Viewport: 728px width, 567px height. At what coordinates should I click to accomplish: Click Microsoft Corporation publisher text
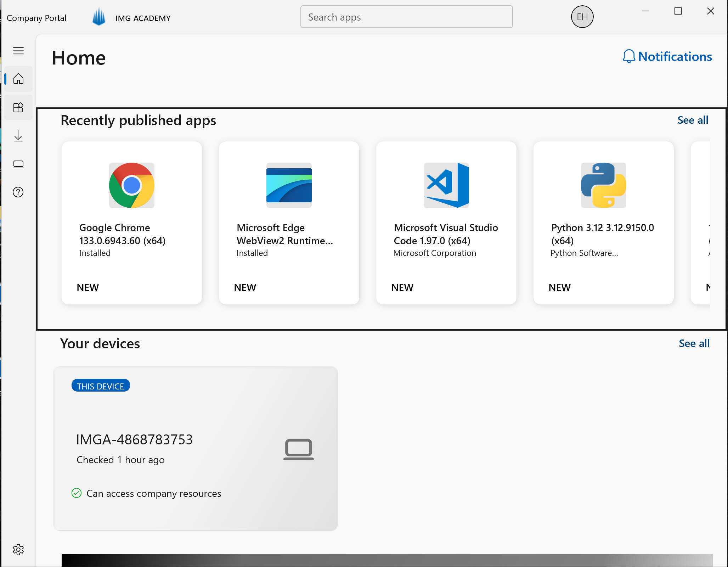[435, 253]
